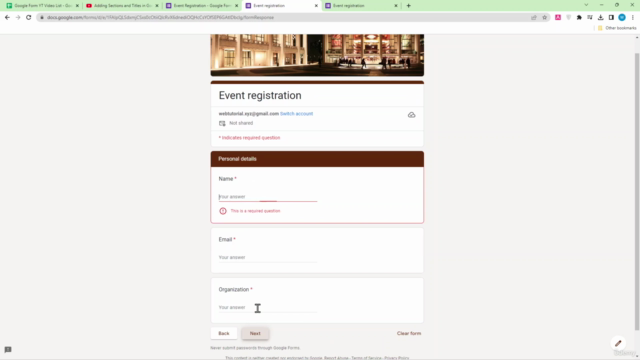The height and width of the screenshot is (360, 640).
Task: Click the browser forward arrow
Action: 18,18
